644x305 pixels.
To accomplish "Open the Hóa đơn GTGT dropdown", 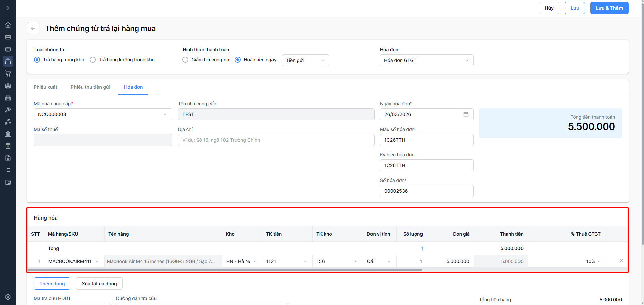I will pyautogui.click(x=426, y=60).
